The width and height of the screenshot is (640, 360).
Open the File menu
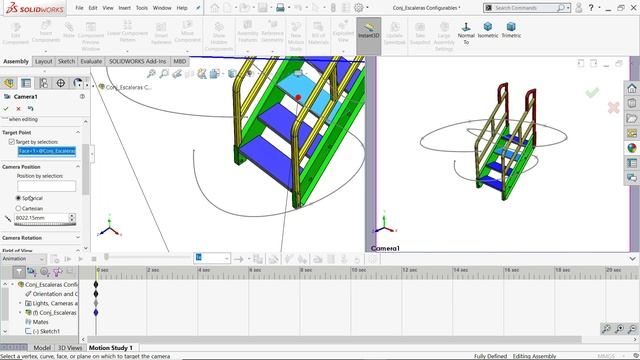(79, 8)
